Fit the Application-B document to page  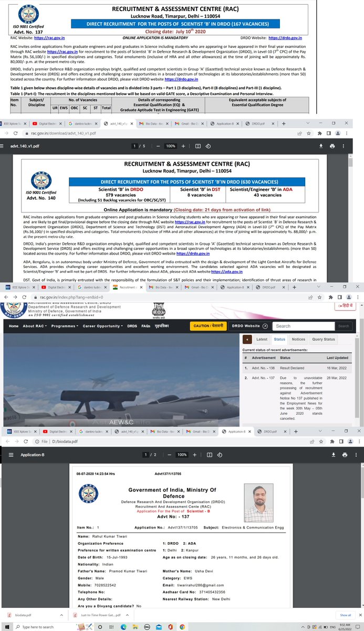(x=209, y=454)
